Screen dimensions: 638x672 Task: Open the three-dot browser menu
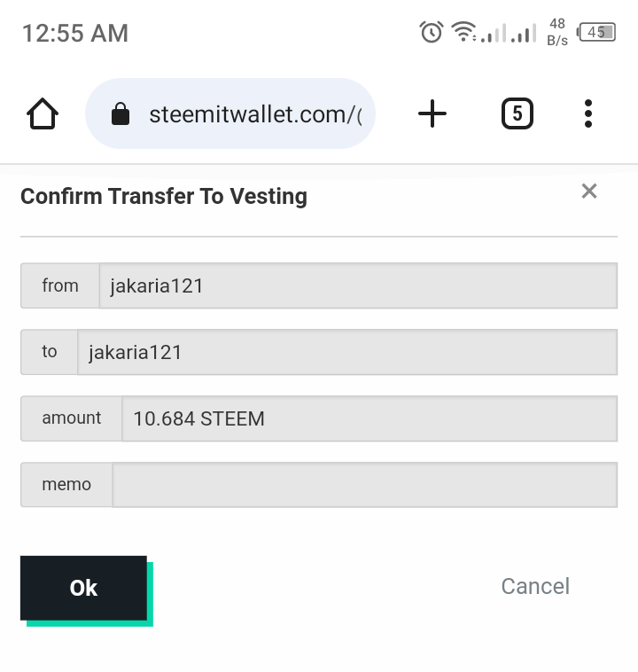click(587, 113)
